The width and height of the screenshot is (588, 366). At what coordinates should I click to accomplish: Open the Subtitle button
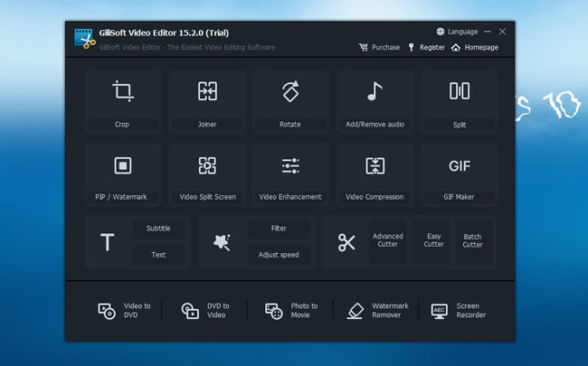point(158,229)
